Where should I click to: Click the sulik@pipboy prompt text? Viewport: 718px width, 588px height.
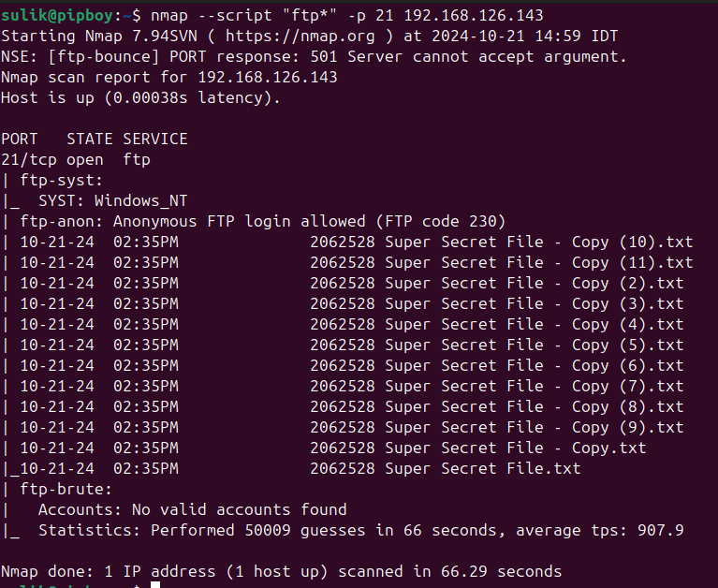(x=57, y=16)
